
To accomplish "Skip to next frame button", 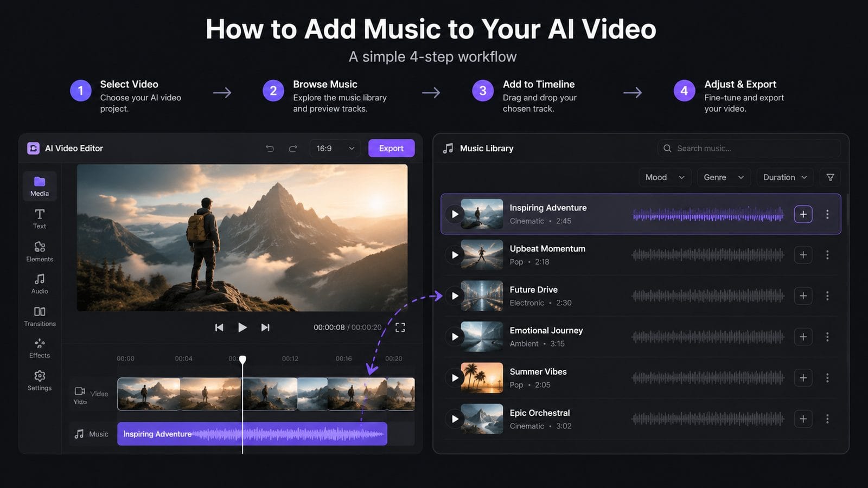I will [265, 327].
